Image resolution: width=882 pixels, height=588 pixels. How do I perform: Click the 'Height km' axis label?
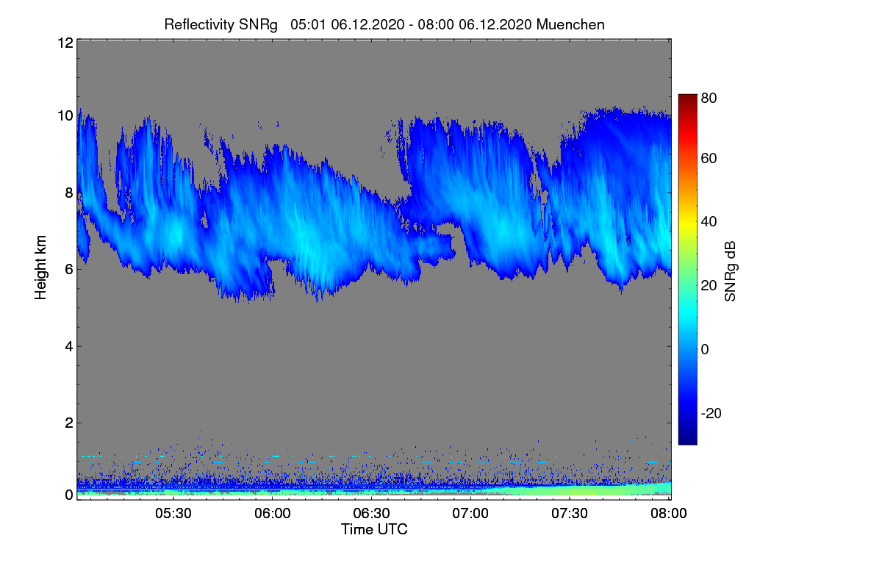(40, 268)
